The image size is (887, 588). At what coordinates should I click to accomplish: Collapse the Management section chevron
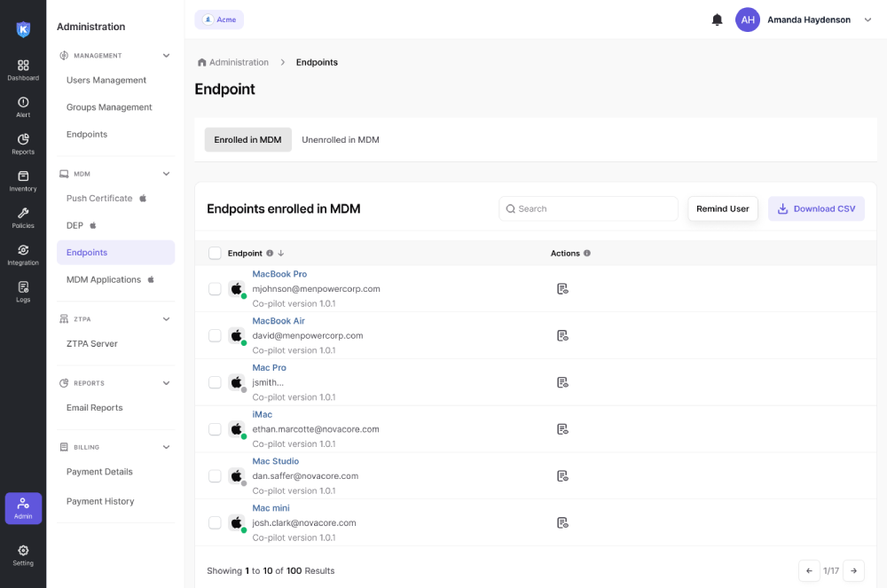click(166, 56)
